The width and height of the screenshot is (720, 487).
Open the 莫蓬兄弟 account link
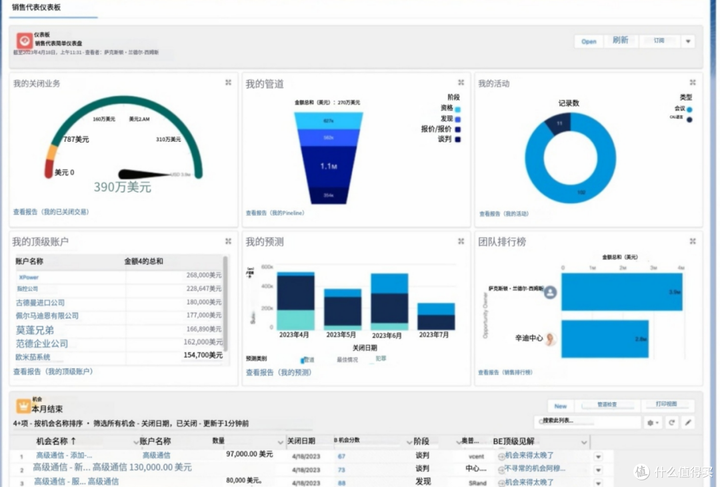tap(35, 330)
